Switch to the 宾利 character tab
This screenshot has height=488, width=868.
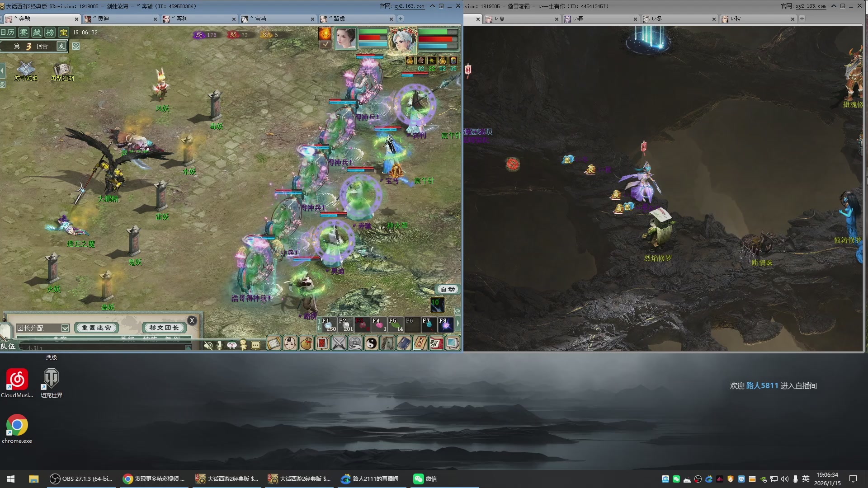click(x=182, y=19)
